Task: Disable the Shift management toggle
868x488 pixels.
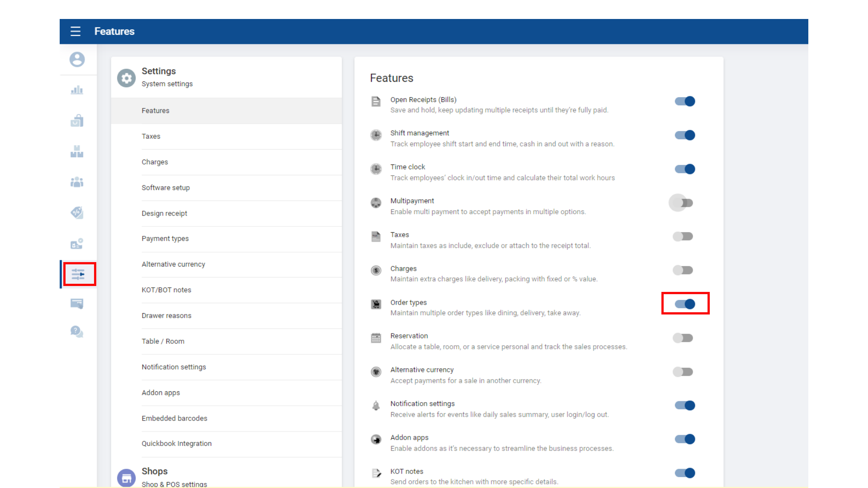Action: [x=685, y=135]
